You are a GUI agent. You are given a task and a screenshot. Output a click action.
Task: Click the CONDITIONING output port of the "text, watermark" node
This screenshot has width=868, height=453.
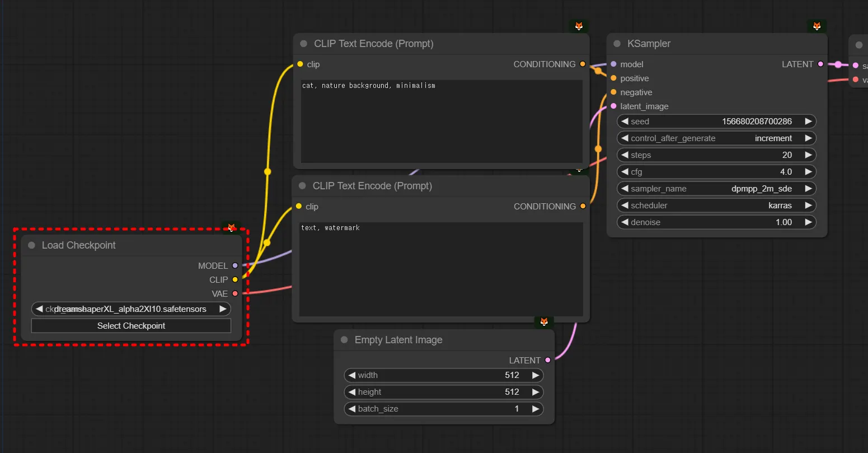click(x=583, y=207)
